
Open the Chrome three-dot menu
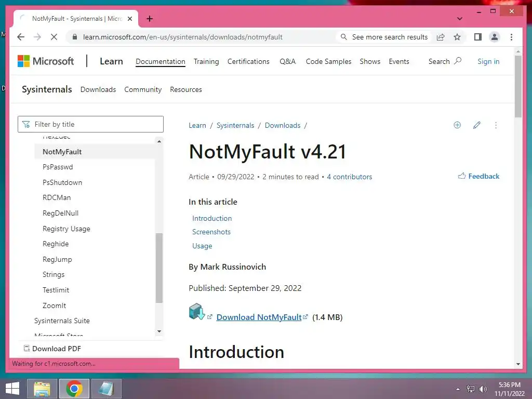click(511, 37)
